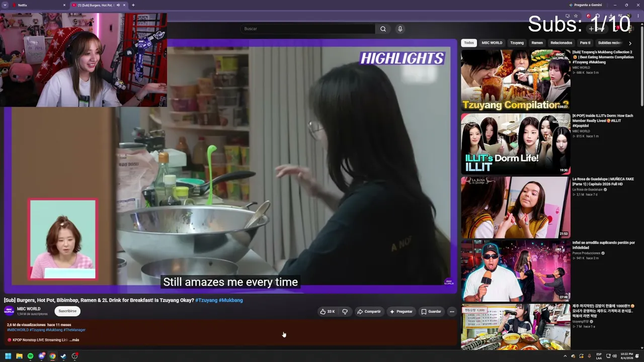644x362 pixels.
Task: Open the Chrome three-dot menu
Action: 638,16
